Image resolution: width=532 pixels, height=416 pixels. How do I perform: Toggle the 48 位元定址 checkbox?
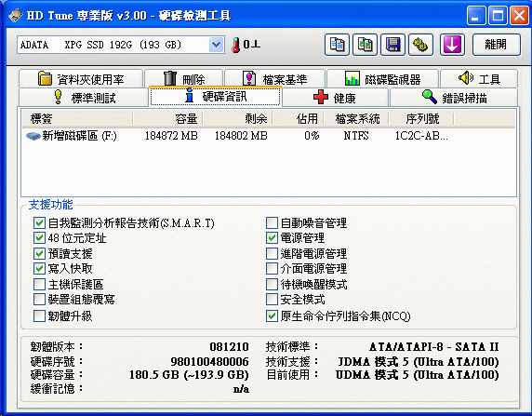(39, 238)
